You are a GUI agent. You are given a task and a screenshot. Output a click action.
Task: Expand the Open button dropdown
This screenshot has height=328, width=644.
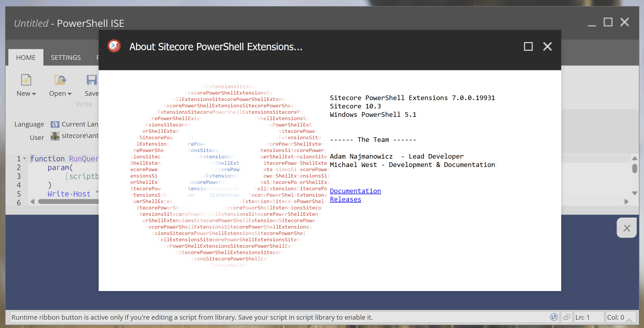pyautogui.click(x=70, y=94)
